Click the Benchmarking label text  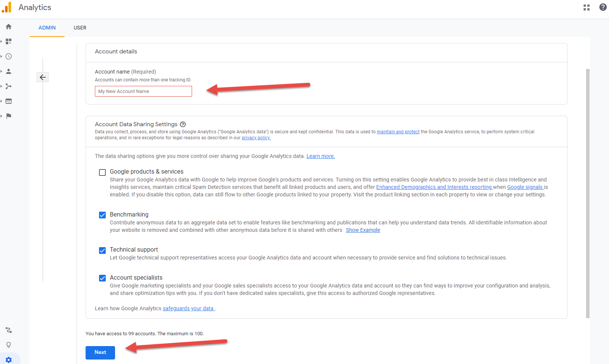[x=129, y=215]
